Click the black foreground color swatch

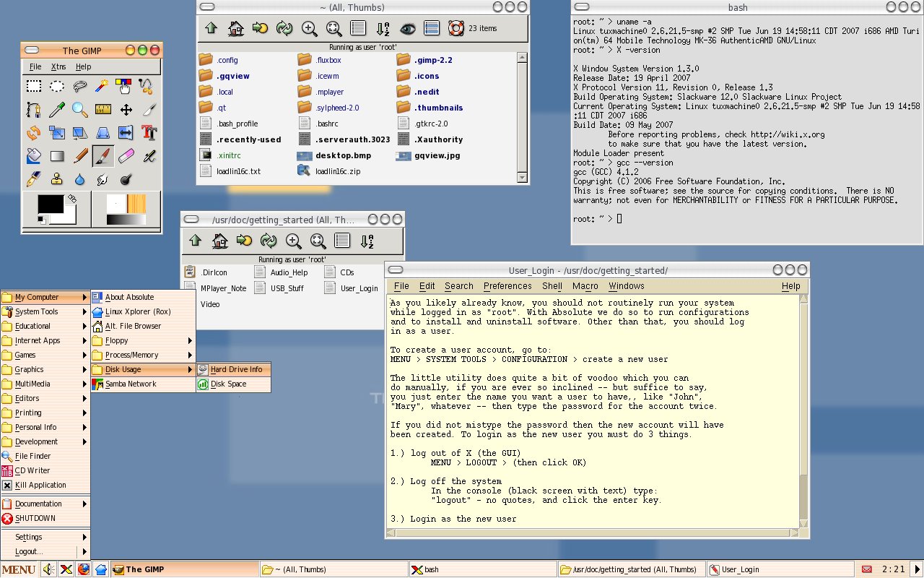tap(51, 204)
